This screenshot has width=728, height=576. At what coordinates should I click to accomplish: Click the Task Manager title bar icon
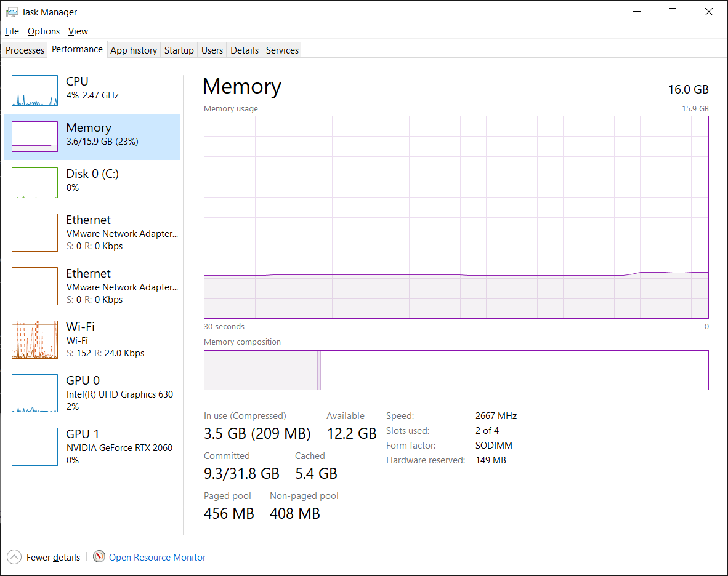12,11
